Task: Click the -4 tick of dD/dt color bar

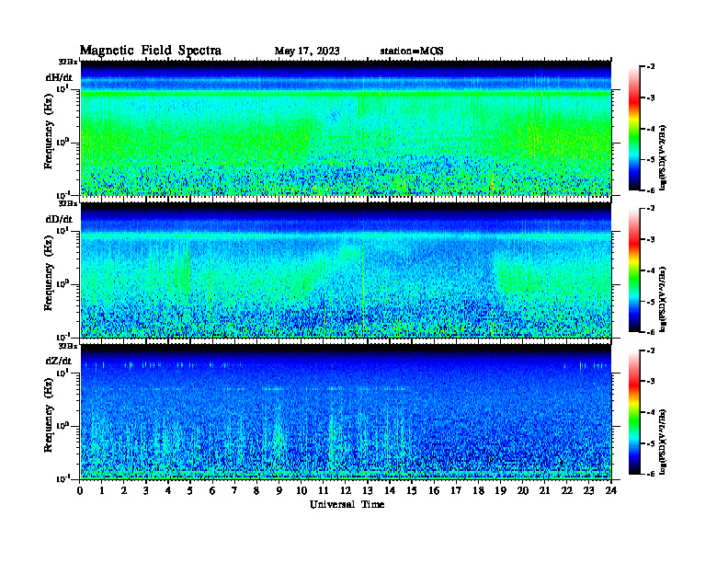Action: coord(652,270)
